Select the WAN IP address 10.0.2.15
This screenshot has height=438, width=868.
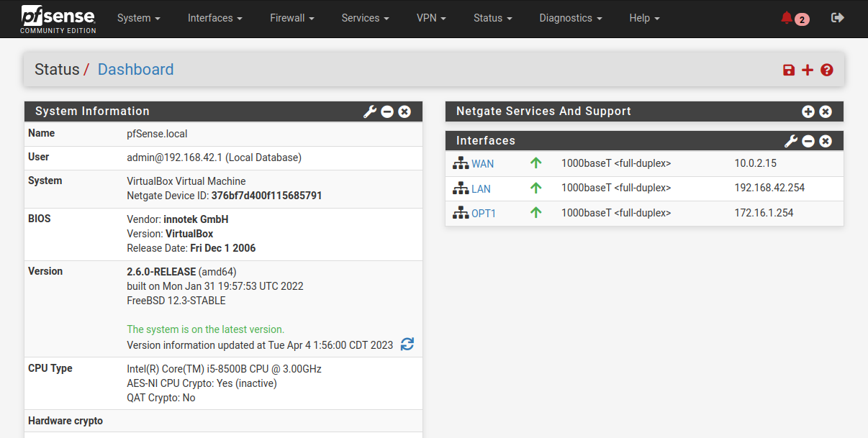pos(755,163)
